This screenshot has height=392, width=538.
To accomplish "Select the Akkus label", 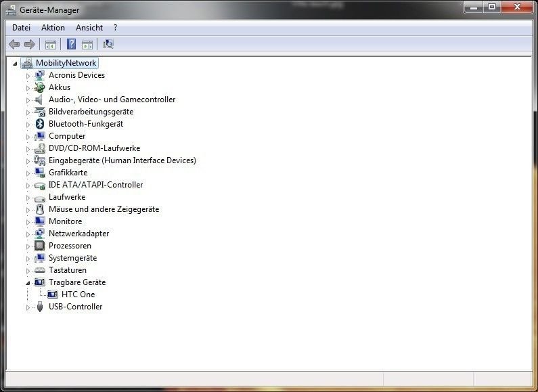I will [x=60, y=87].
